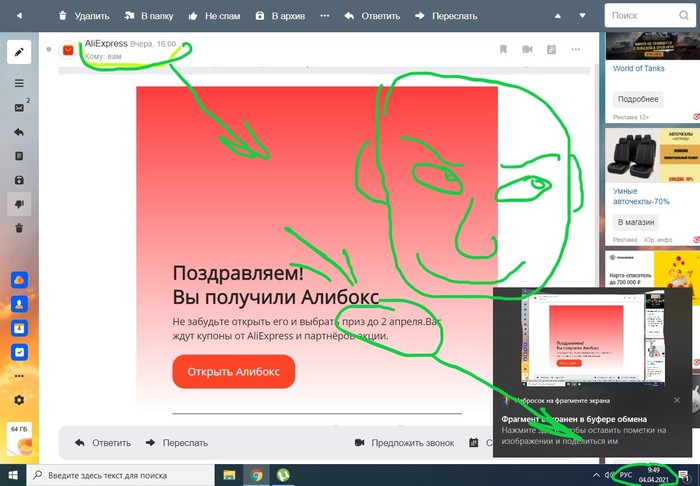Click bottom Переслать forward button
This screenshot has height=486, width=700.
point(177,443)
